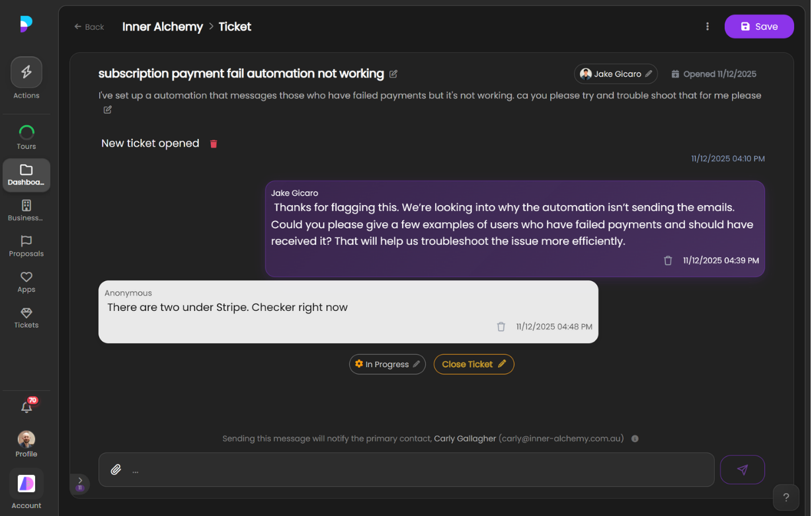Click the Save button
This screenshot has width=812, height=516.
759,26
